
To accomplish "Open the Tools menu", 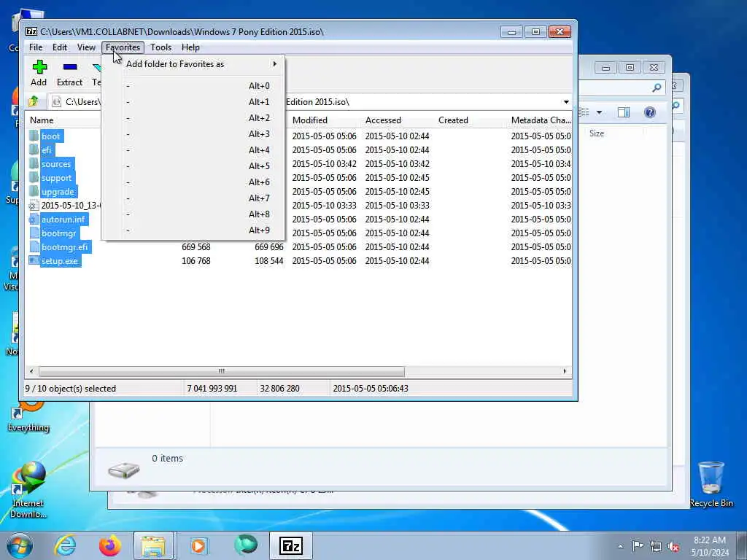I will 160,47.
